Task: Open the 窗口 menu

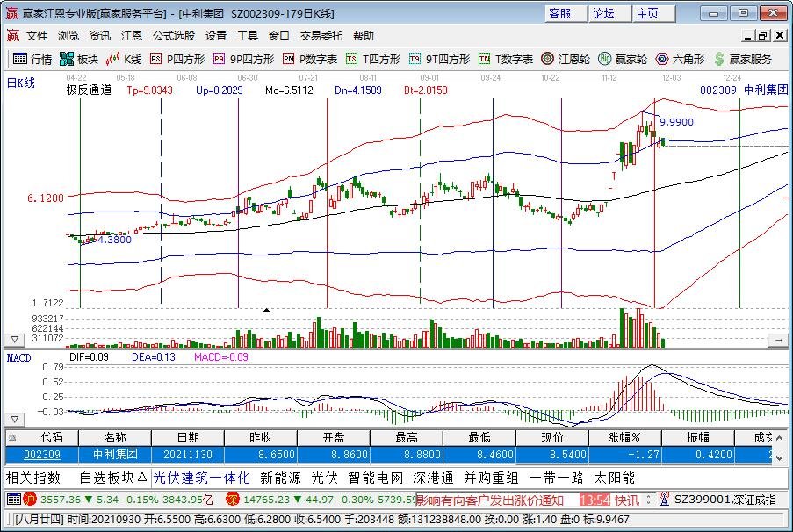Action: point(278,35)
